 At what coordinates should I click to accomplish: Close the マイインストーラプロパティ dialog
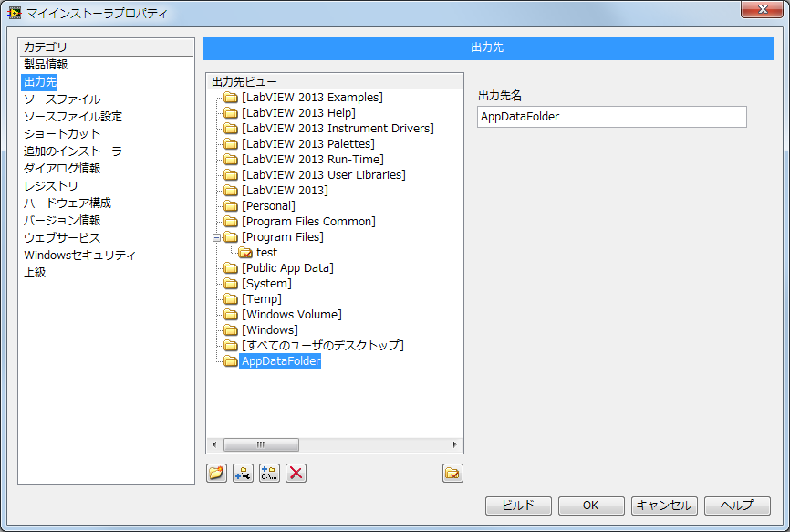[762, 9]
